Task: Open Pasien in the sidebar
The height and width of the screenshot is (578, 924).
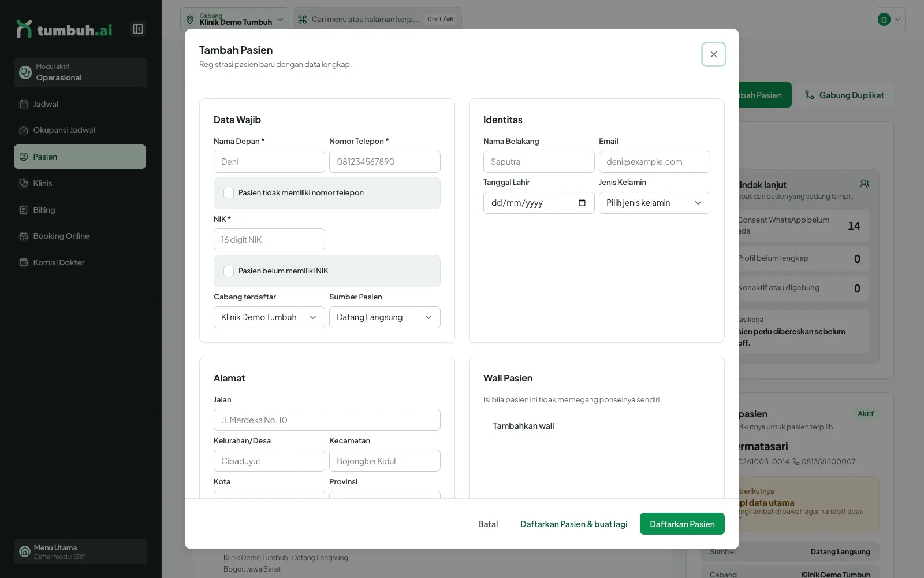Action: pos(80,157)
